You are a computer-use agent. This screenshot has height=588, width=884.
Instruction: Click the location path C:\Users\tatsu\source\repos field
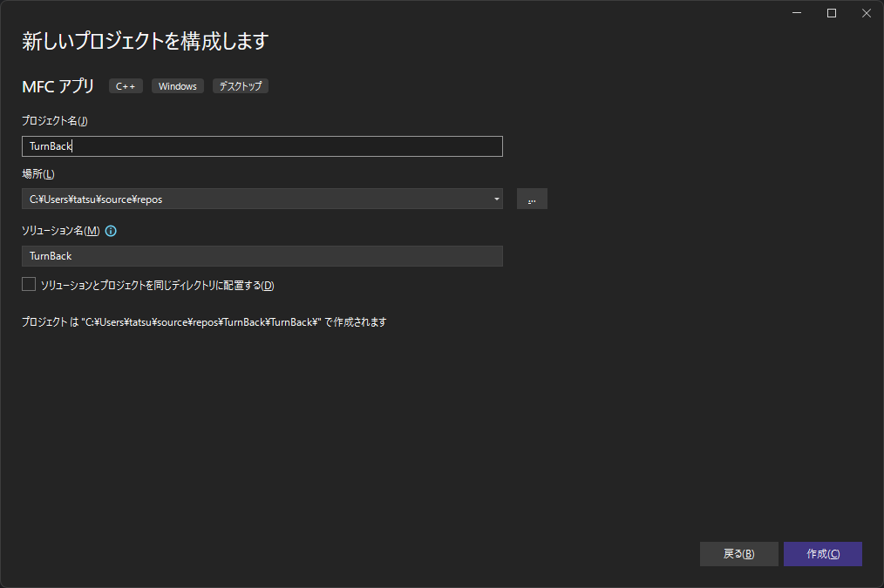click(x=253, y=199)
